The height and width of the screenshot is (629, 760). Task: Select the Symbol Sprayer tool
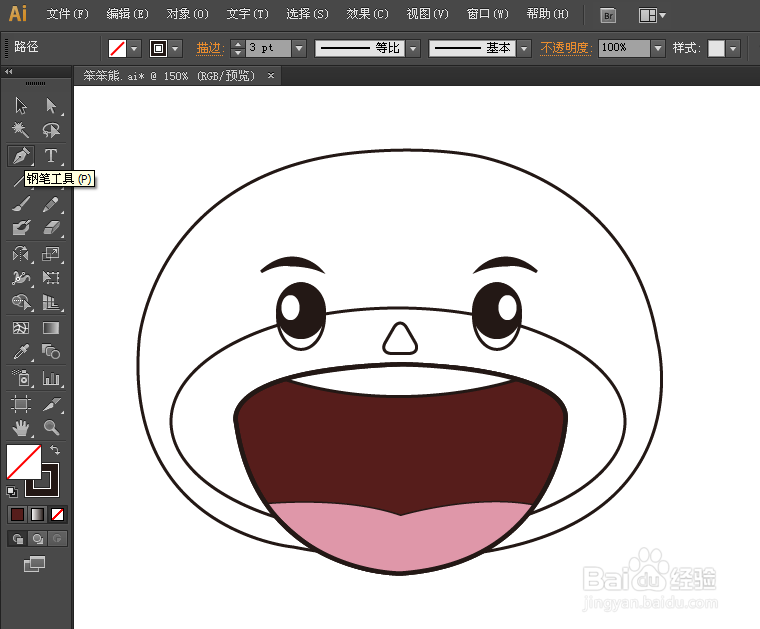pos(21,377)
